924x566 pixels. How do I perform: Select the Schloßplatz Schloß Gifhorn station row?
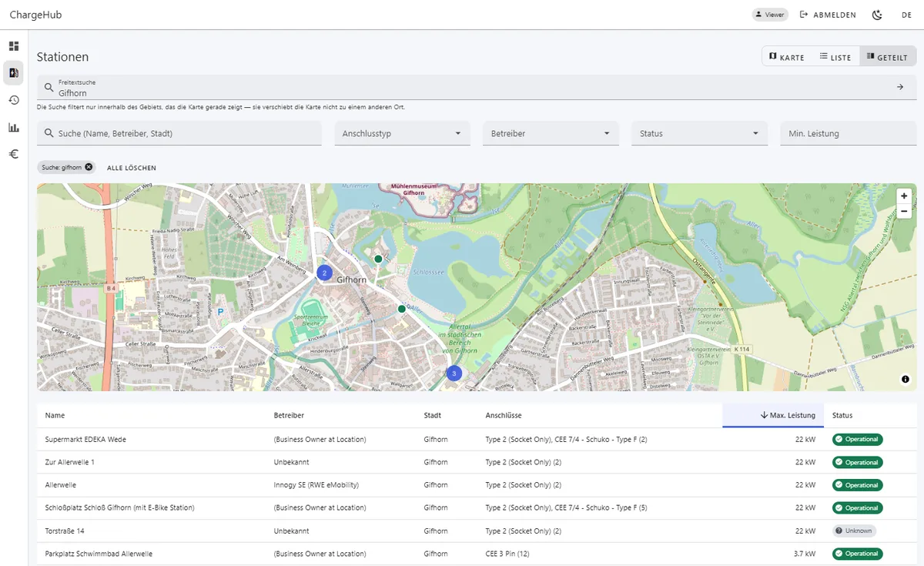tap(477, 507)
